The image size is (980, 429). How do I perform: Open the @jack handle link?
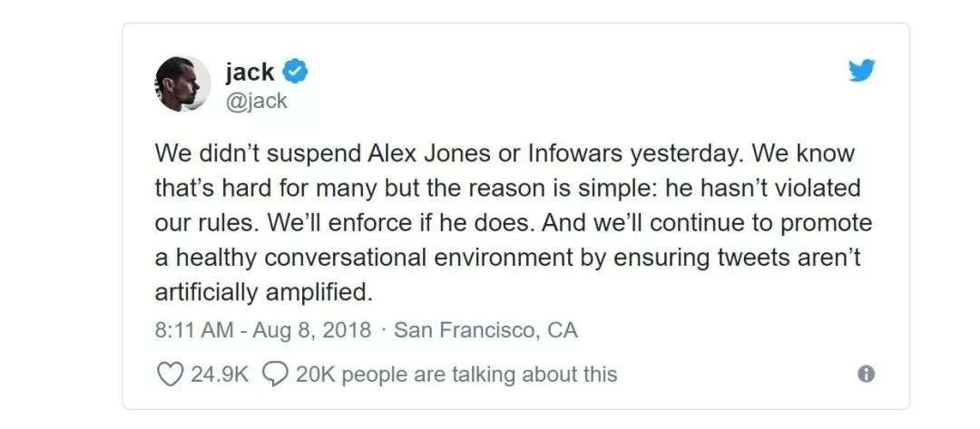(256, 101)
